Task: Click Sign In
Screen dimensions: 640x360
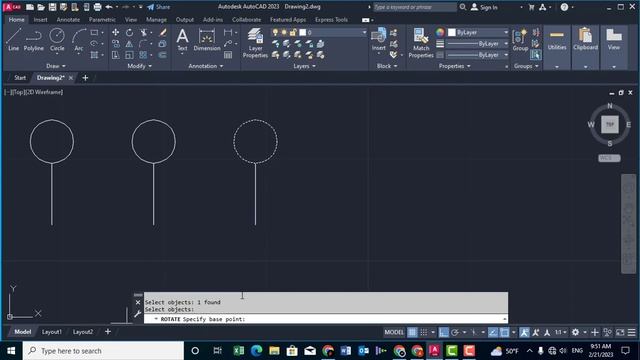Action: tap(484, 7)
